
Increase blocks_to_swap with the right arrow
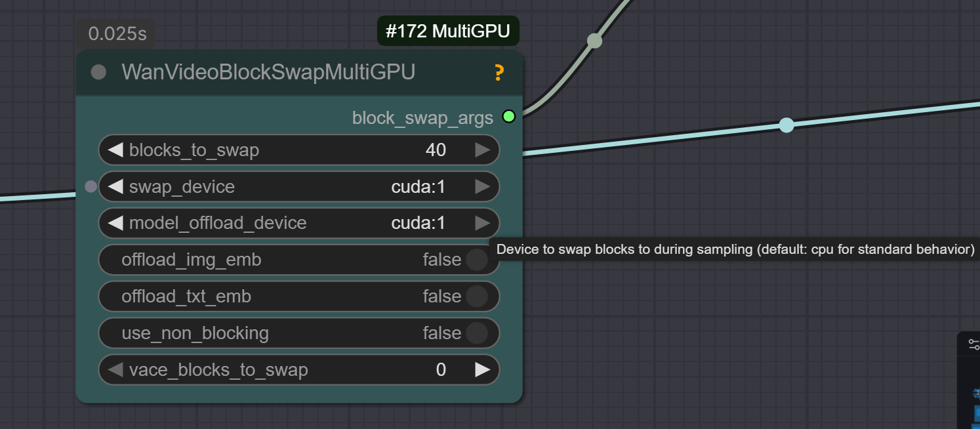[483, 150]
